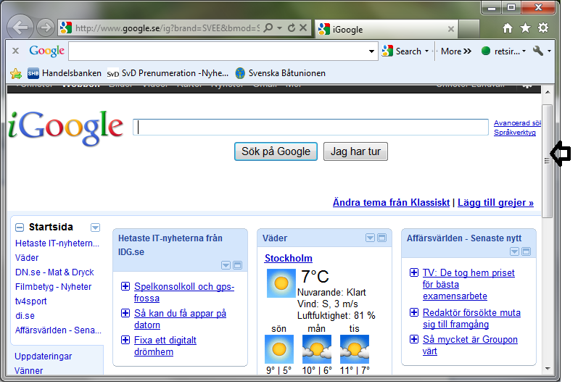Open Affärsvärlden gadget menu dropdown arrow

point(515,251)
